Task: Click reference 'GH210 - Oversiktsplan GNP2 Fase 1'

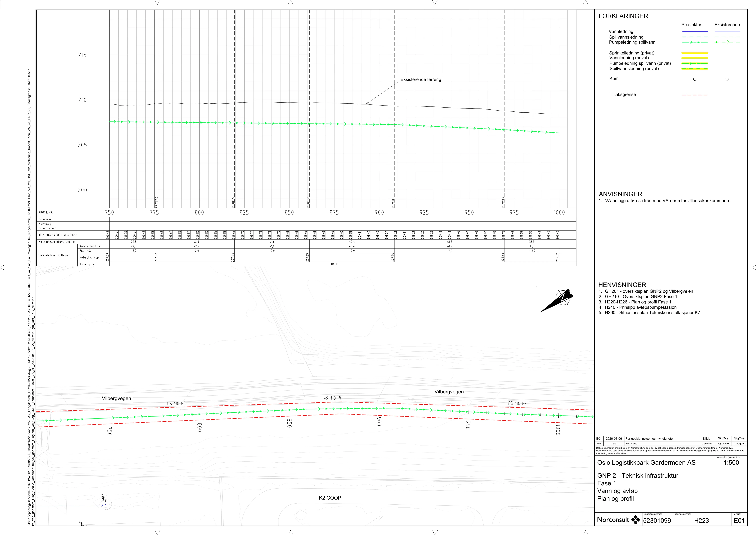Action: tap(641, 297)
